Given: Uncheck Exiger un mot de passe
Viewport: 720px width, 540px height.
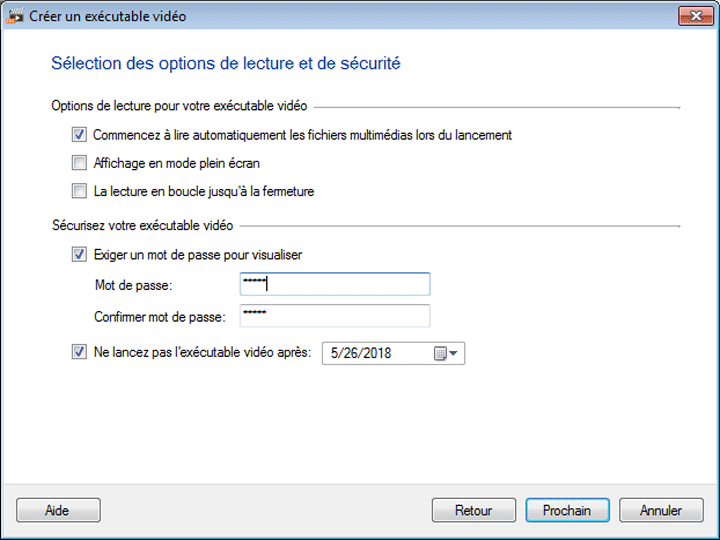Looking at the screenshot, I should click(x=80, y=255).
